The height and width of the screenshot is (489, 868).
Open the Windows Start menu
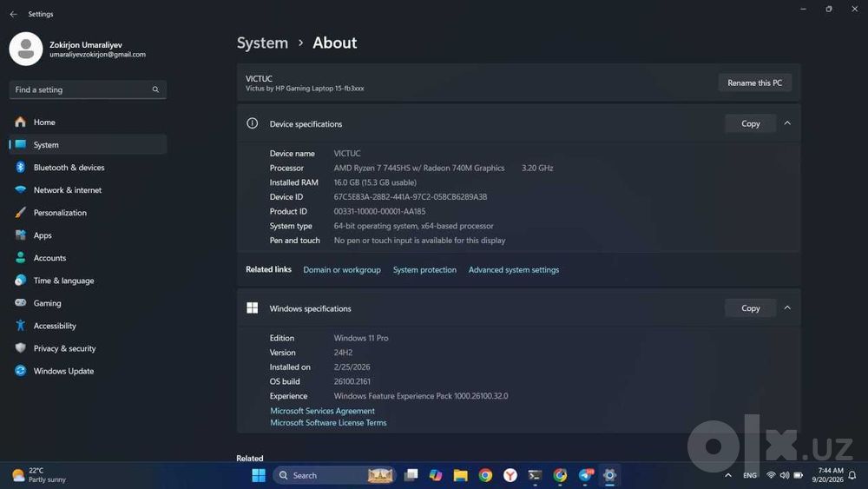(x=259, y=475)
